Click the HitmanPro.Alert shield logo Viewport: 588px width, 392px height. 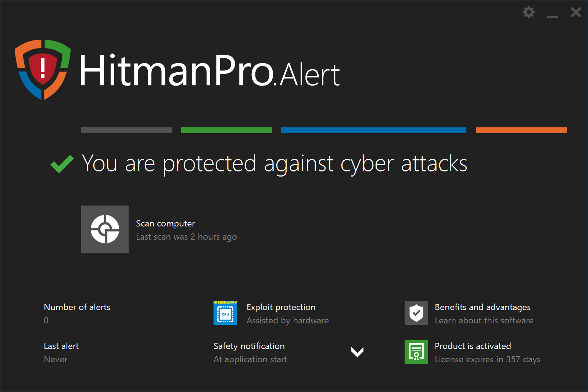click(43, 69)
